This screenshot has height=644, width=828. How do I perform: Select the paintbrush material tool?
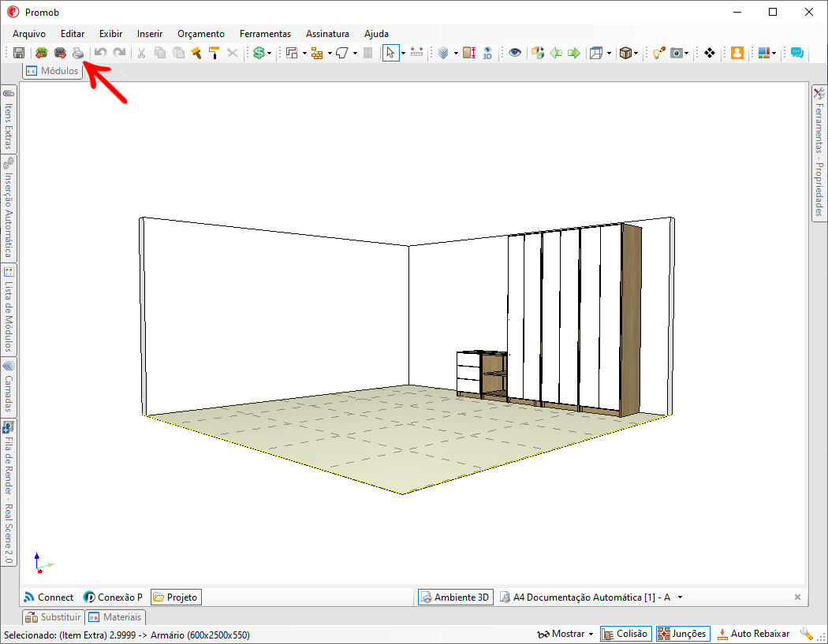pos(196,53)
